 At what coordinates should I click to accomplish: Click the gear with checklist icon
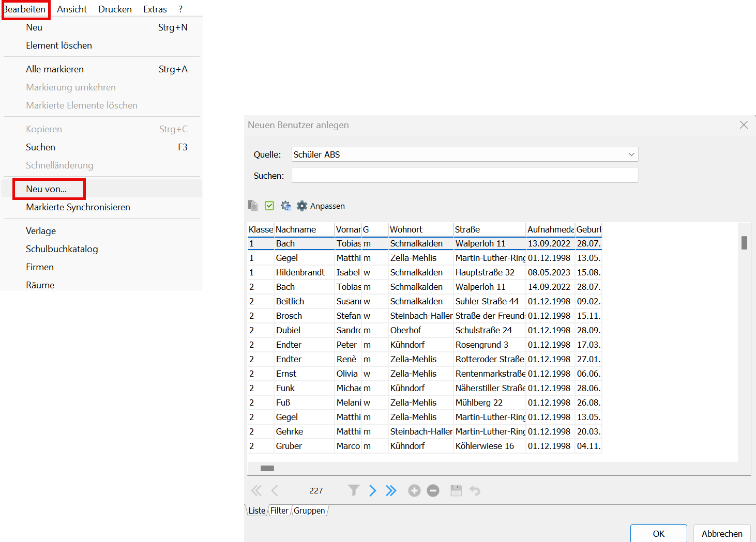(286, 206)
